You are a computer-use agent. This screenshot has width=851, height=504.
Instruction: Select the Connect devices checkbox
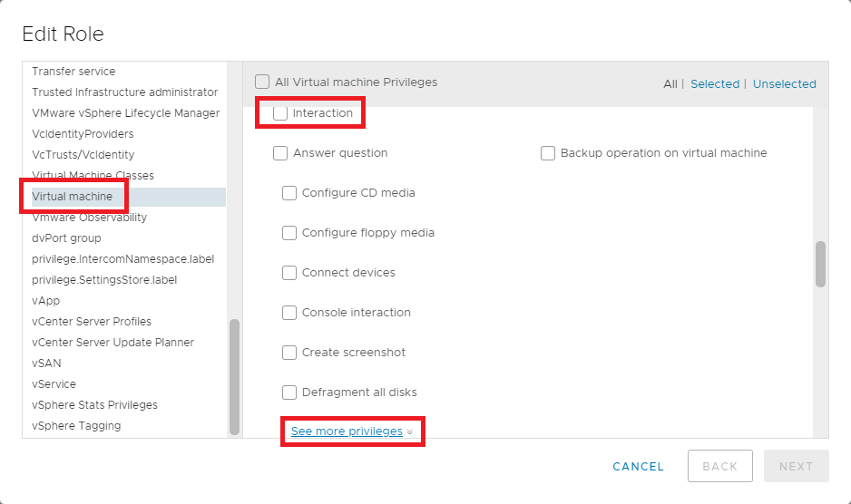(x=289, y=273)
